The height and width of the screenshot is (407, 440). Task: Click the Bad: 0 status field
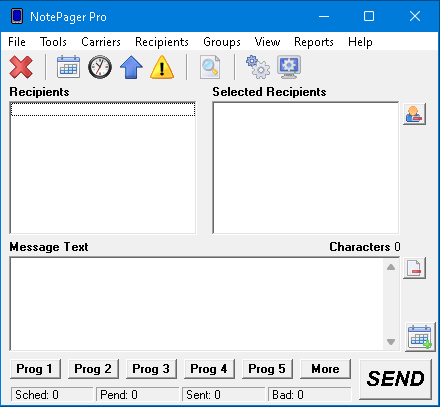[x=310, y=395]
